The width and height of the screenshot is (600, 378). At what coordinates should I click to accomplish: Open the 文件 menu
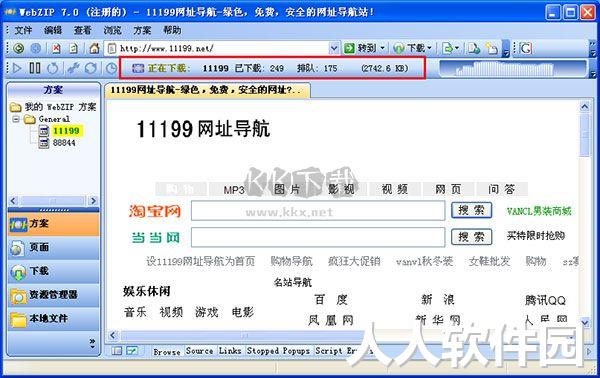click(x=23, y=30)
